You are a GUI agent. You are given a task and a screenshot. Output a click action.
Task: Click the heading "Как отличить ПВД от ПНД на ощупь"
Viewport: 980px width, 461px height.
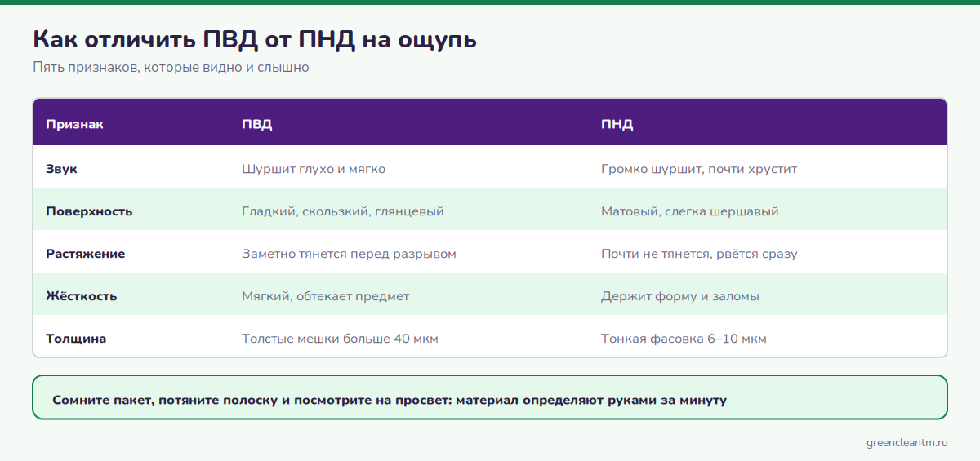click(x=255, y=39)
